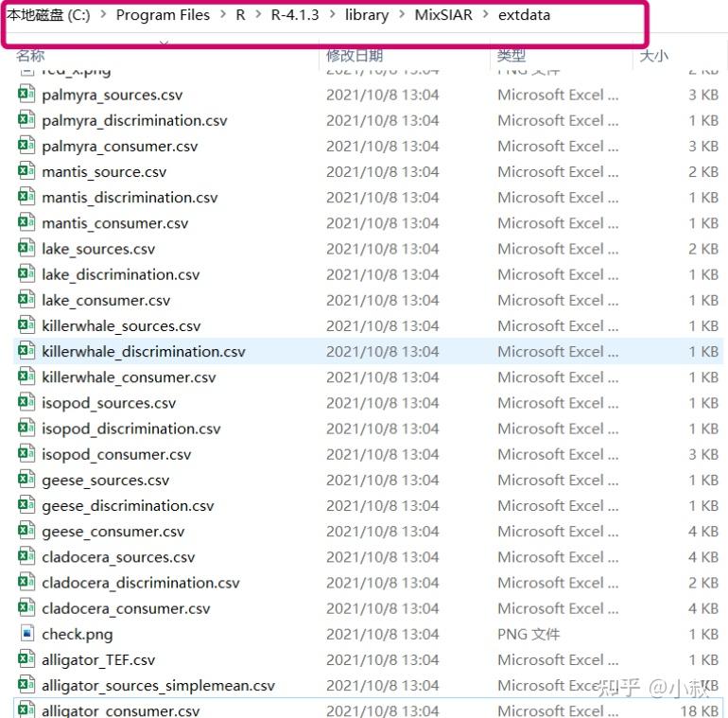728x718 pixels.
Task: Click the Excel icon beside geese_consumer.csv
Action: point(26,532)
